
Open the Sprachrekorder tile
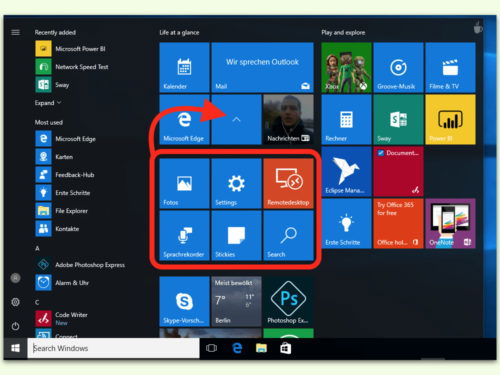pyautogui.click(x=184, y=235)
